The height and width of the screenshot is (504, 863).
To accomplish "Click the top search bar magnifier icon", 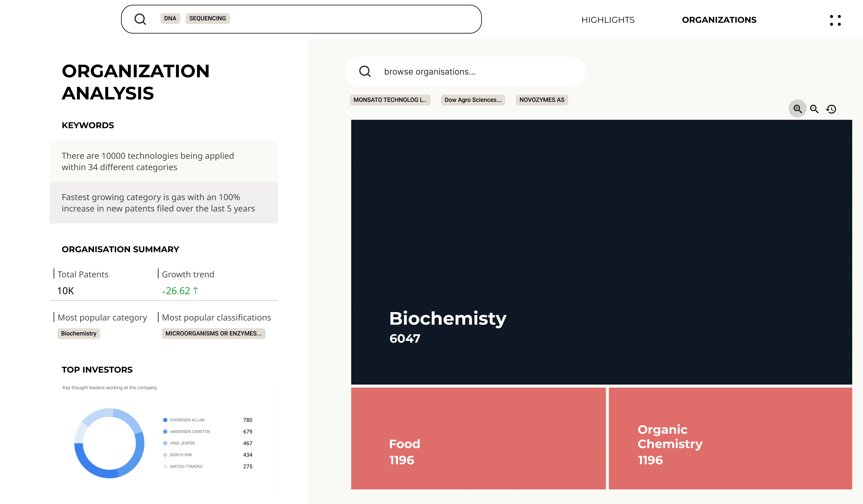I will point(140,19).
